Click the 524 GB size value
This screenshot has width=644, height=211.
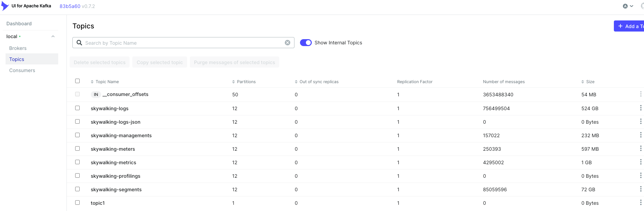(590, 108)
